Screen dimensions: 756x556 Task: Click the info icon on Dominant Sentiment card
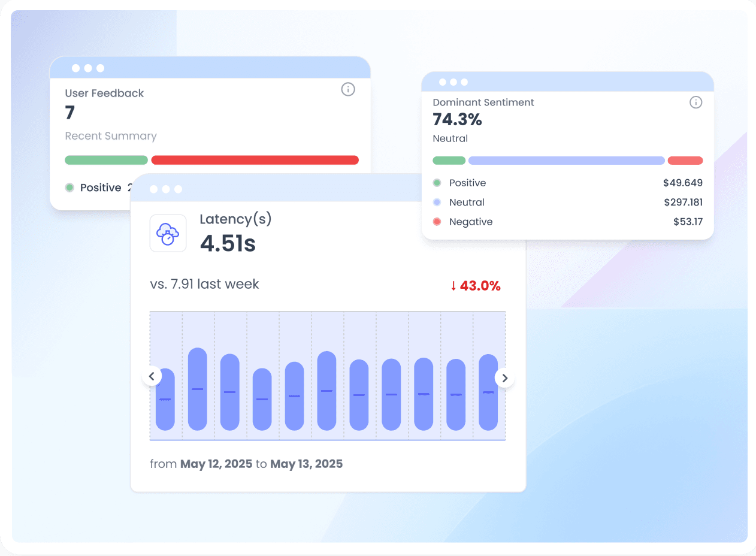pos(695,102)
